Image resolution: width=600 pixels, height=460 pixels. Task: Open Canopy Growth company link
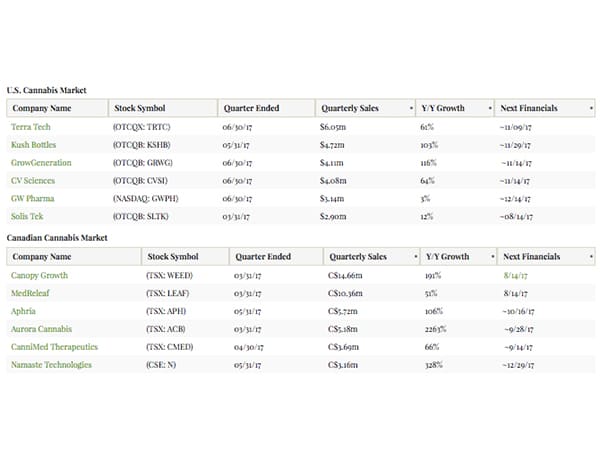click(x=38, y=274)
